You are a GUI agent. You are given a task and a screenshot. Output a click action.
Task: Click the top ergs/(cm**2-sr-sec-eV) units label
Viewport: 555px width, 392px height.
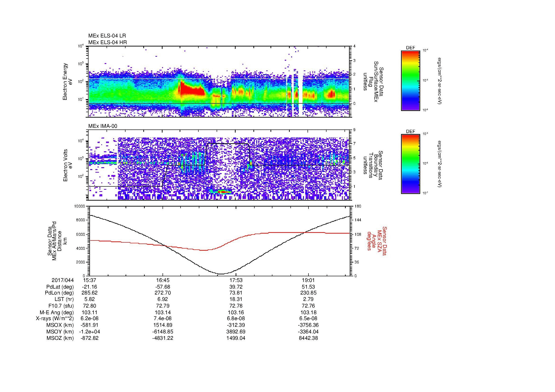pos(440,81)
